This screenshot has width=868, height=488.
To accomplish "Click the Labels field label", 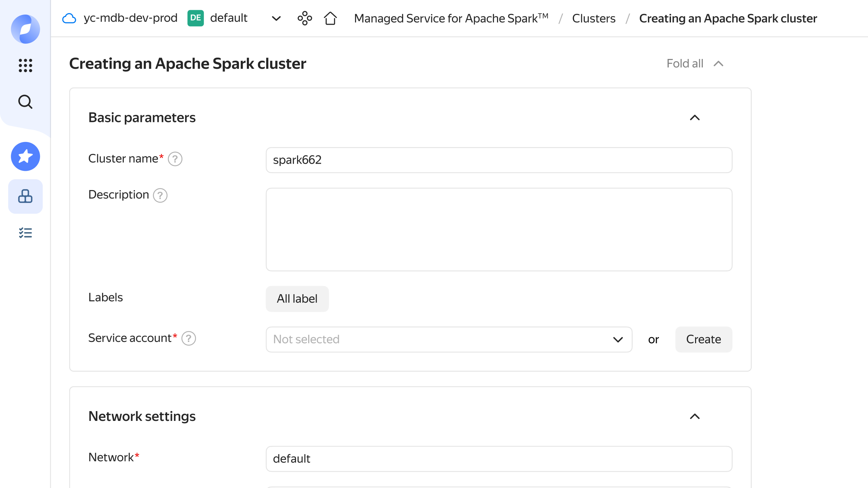I will click(x=105, y=297).
